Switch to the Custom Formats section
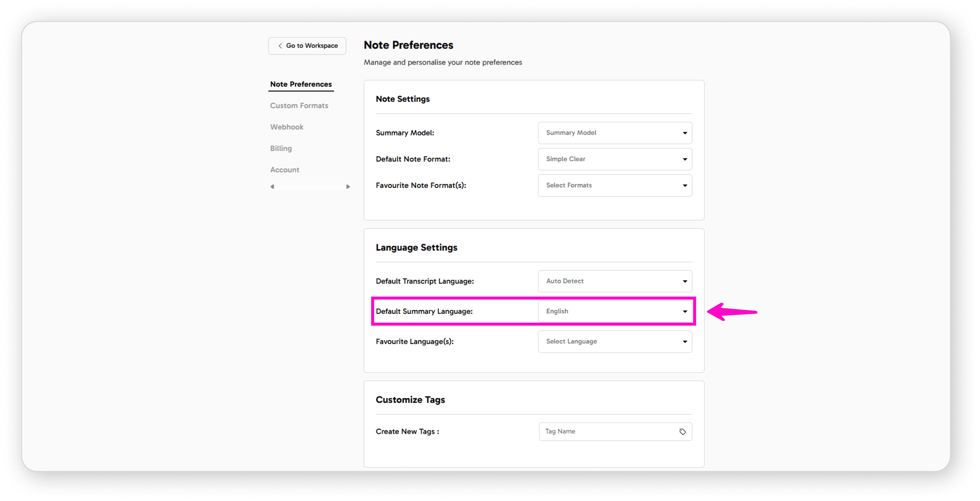 pyautogui.click(x=299, y=105)
